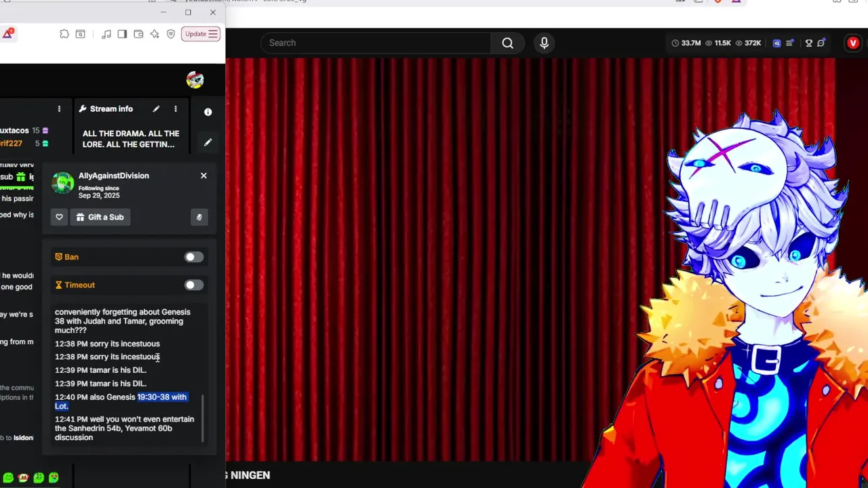The height and width of the screenshot is (488, 868).
Task: Click the AI sparkle assistant icon
Action: (x=155, y=34)
